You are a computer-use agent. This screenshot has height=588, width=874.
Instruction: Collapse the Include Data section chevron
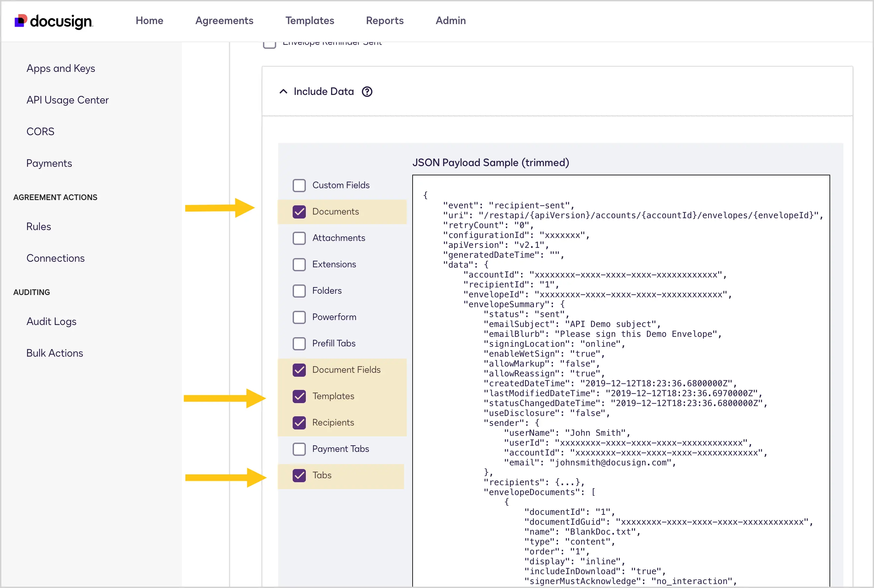coord(283,92)
